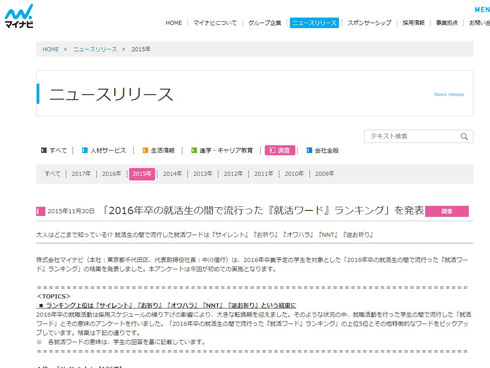This screenshot has width=490, height=368.
Task: Show すべて years in year bar
Action: (53, 174)
